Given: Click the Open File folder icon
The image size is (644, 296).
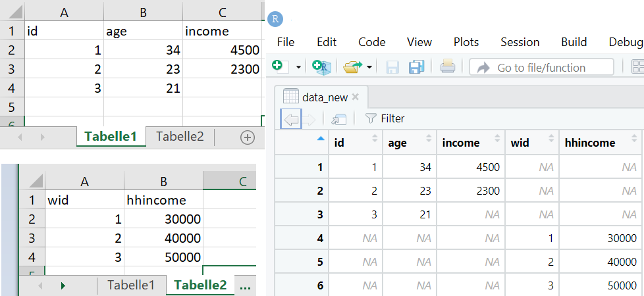Looking at the screenshot, I should pos(352,66).
